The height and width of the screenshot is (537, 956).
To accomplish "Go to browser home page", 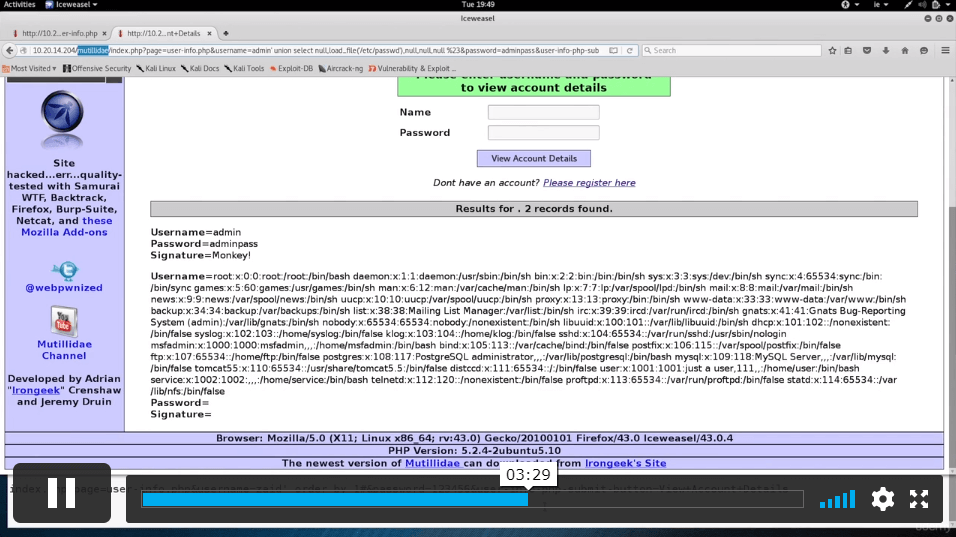I will point(905,51).
